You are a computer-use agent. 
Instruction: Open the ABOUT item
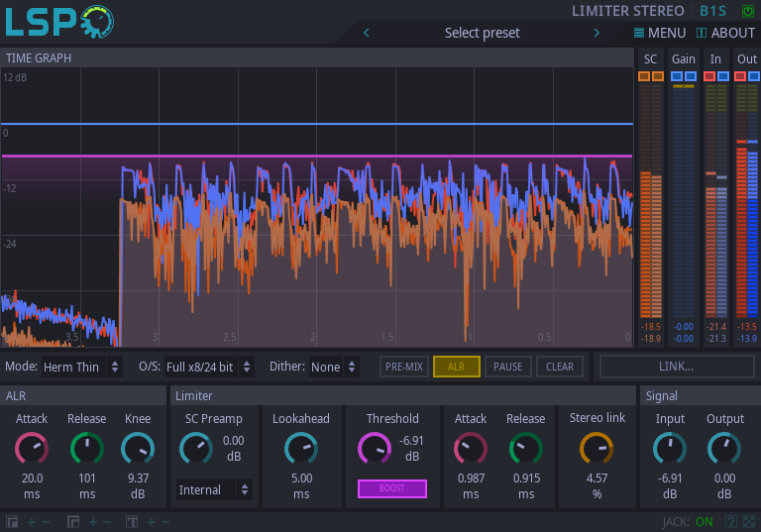pyautogui.click(x=725, y=33)
